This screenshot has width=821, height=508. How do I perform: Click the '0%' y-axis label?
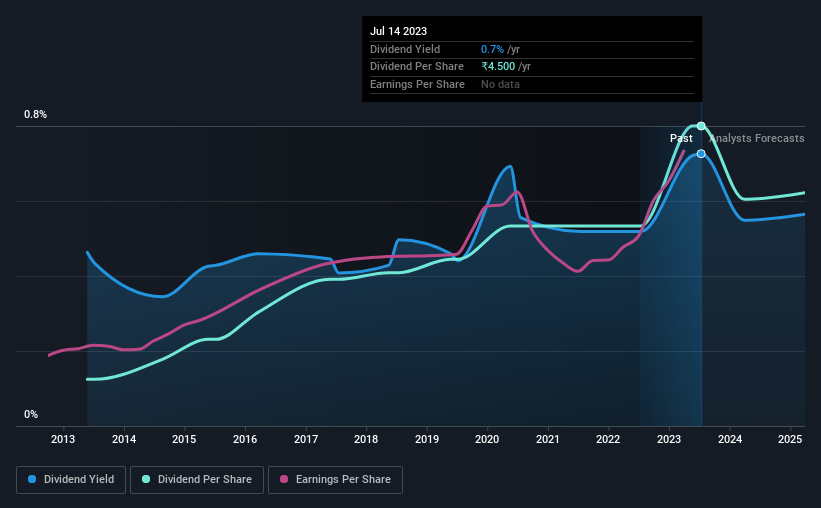click(x=31, y=414)
